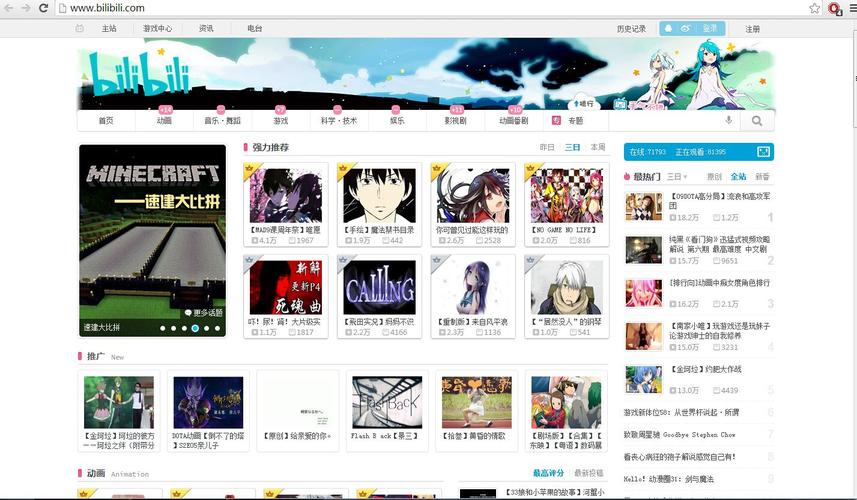Open 更多话题 chat bubble on the carousel
Image resolution: width=857 pixels, height=500 pixels.
coord(204,313)
